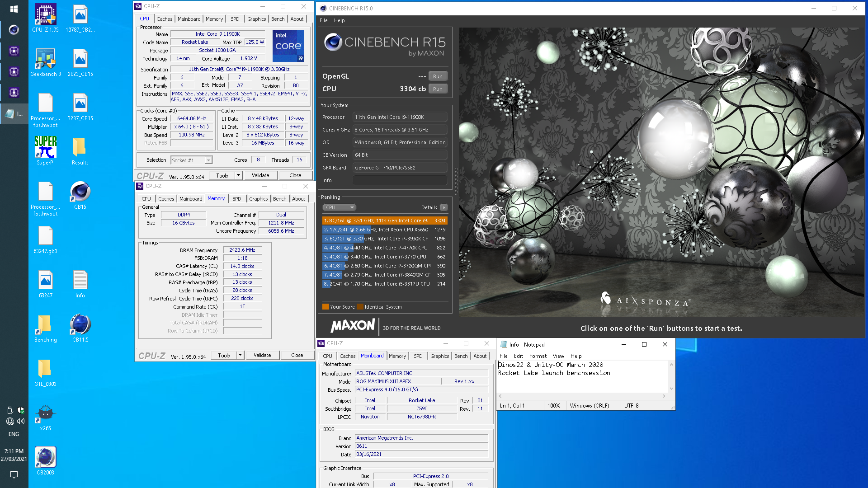Expand the ranking CPU dropdown in Cinebench
This screenshot has width=868, height=488.
(x=340, y=207)
